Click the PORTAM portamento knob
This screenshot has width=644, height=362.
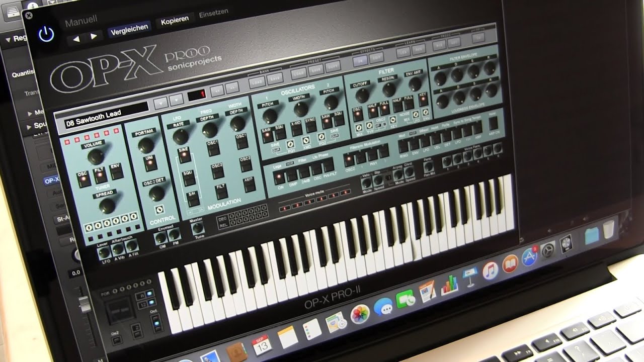[146, 145]
